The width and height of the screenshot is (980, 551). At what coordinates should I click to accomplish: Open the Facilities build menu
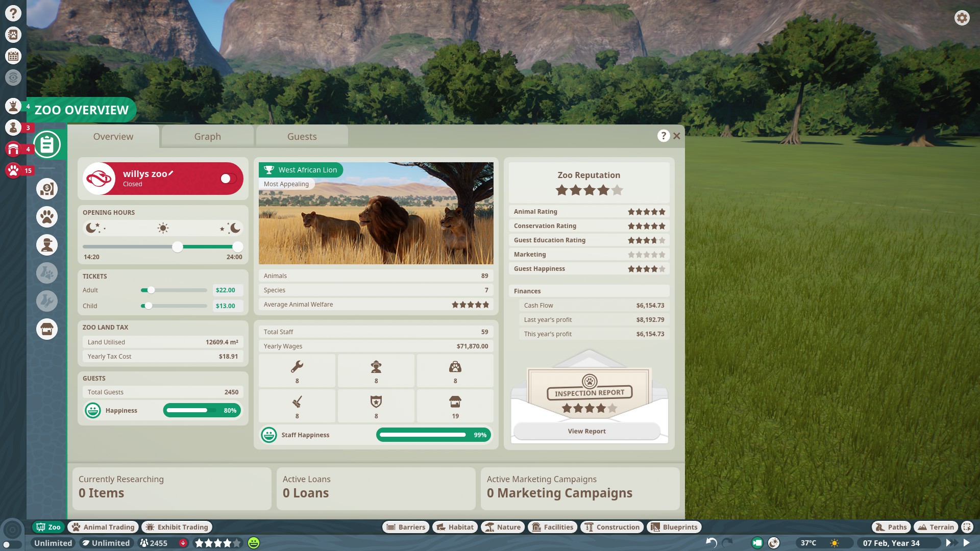click(x=553, y=527)
